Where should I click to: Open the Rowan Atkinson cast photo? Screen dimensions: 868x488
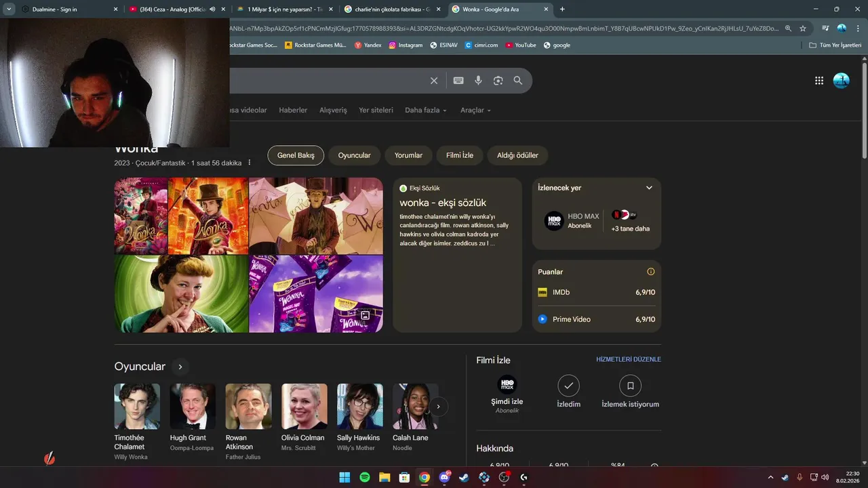pos(248,407)
